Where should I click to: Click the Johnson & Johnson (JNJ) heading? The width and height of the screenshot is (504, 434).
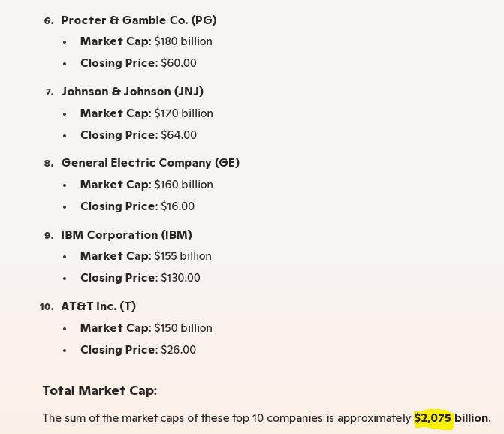(x=132, y=92)
